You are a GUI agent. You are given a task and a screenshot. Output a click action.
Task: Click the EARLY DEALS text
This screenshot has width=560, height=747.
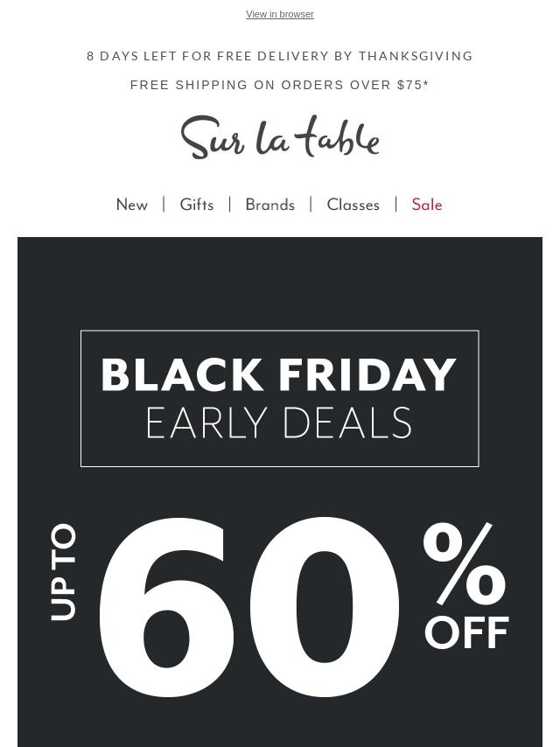[279, 423]
